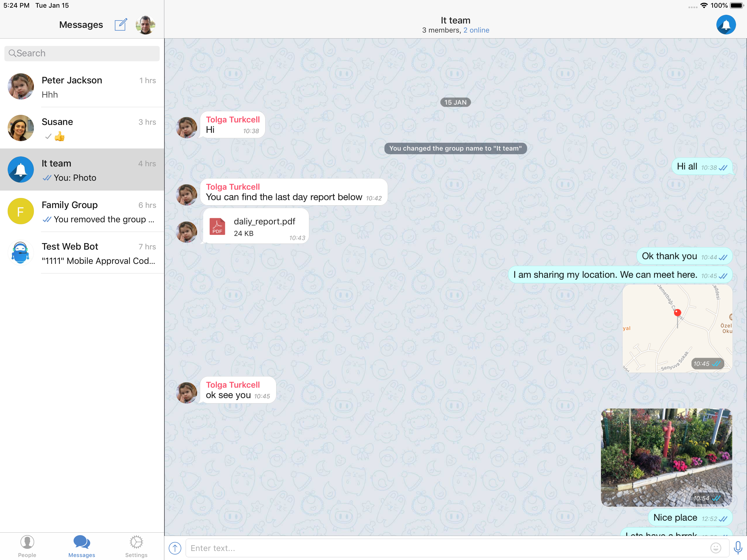Screen dimensions: 747x560
Task: Open the garden photo sent at 10:54
Action: tap(666, 457)
